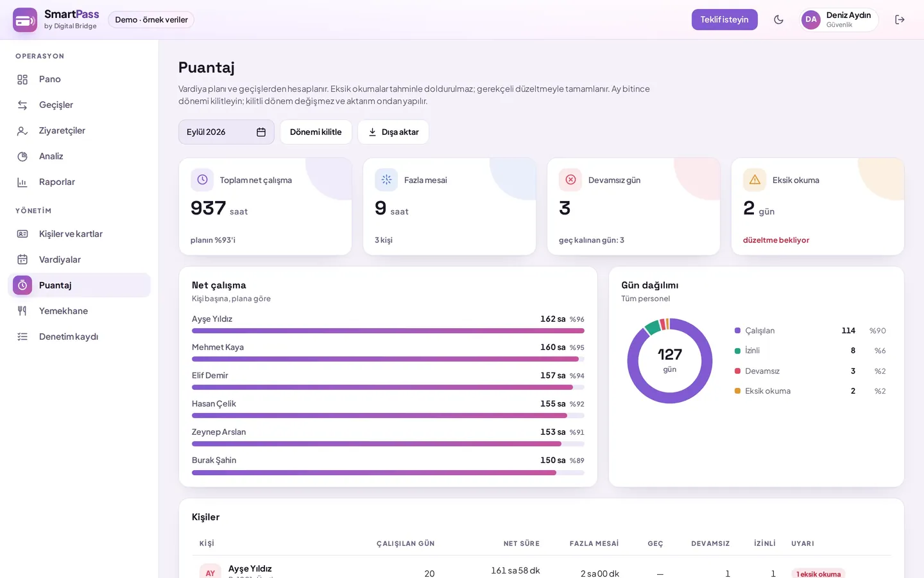Image resolution: width=924 pixels, height=578 pixels.
Task: Click the 127 gün donut chart
Action: point(670,361)
